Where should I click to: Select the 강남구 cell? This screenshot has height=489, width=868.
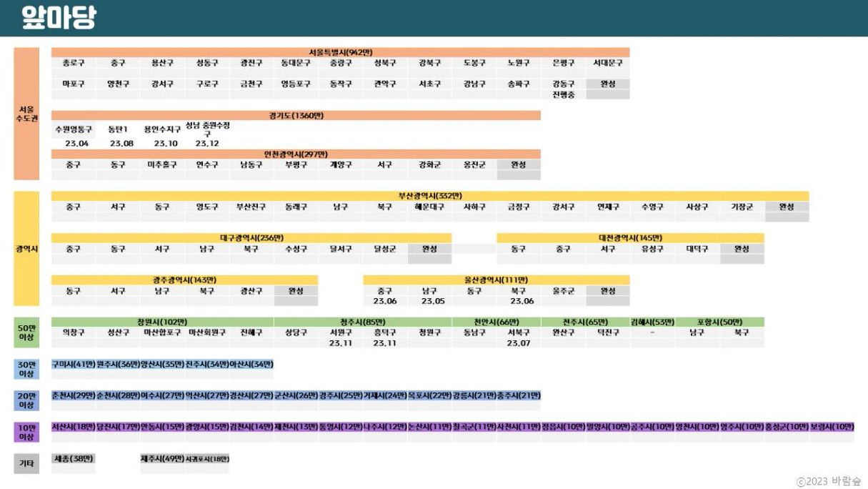pyautogui.click(x=474, y=84)
